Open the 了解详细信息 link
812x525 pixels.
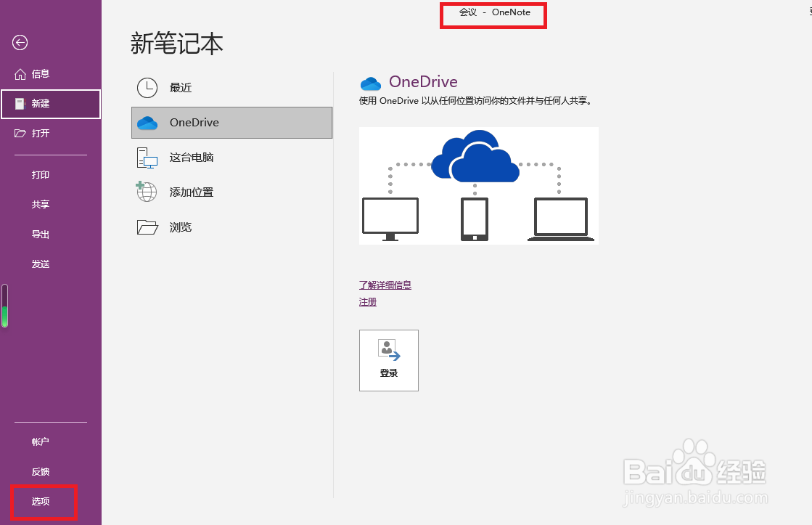pyautogui.click(x=385, y=285)
